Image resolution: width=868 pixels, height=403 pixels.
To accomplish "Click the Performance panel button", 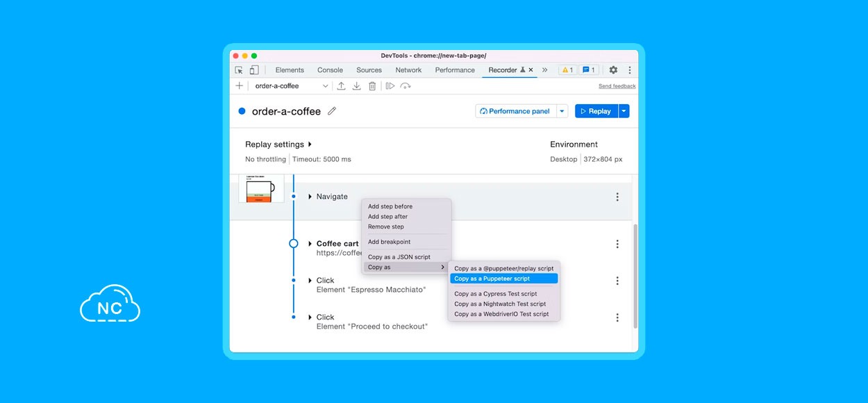I will (x=516, y=111).
